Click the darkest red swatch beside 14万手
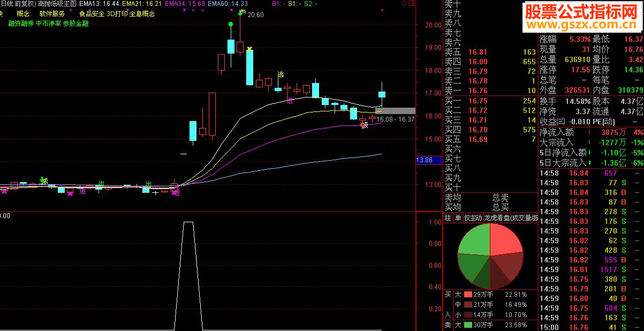644x331 pixels. (468, 315)
